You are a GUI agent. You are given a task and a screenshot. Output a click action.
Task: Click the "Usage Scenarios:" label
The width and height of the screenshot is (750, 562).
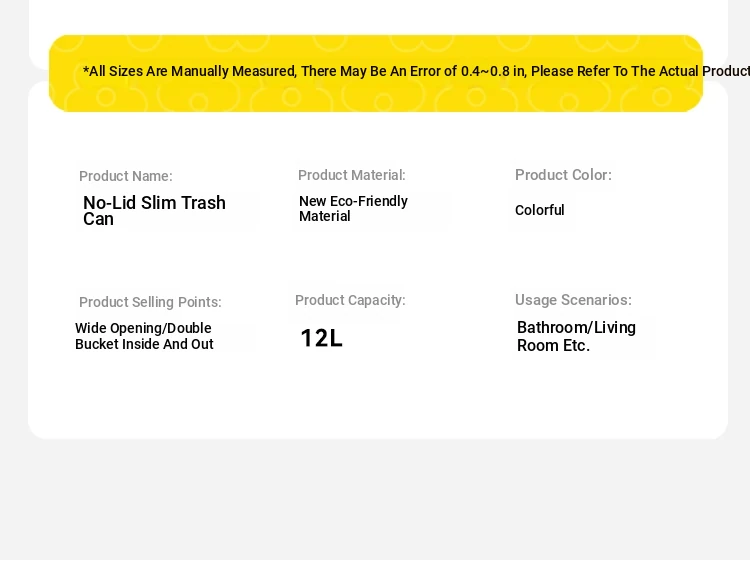573,300
